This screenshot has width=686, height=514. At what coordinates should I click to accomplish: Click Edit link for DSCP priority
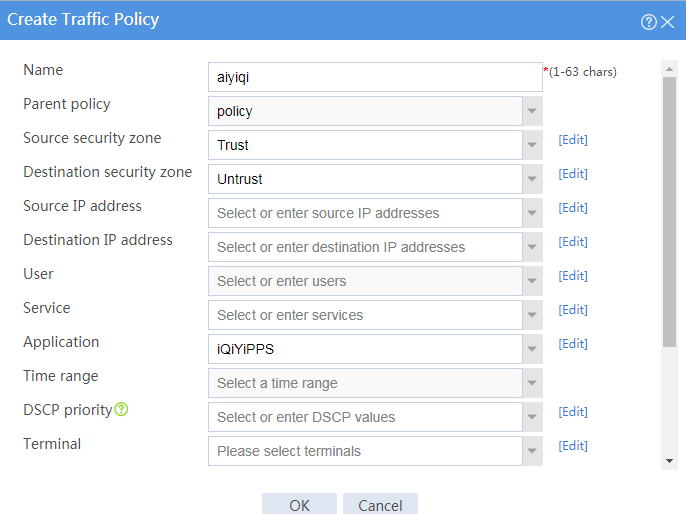[573, 412]
